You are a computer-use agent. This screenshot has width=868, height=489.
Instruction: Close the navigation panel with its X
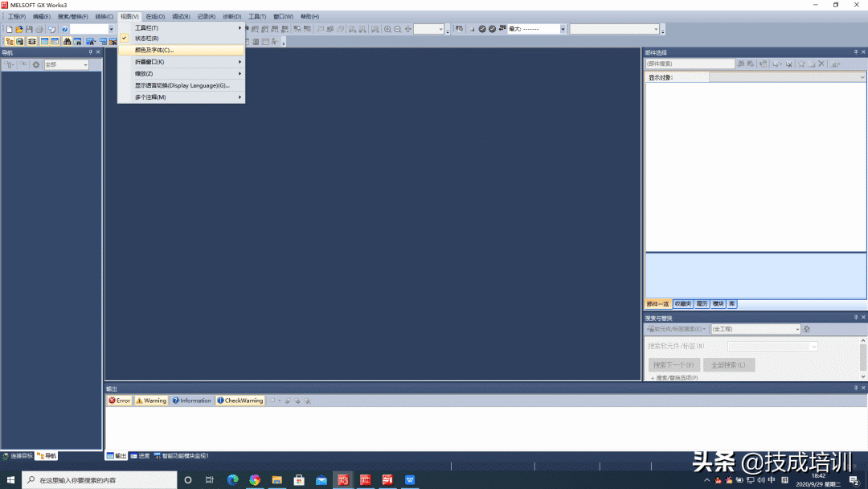click(x=98, y=52)
